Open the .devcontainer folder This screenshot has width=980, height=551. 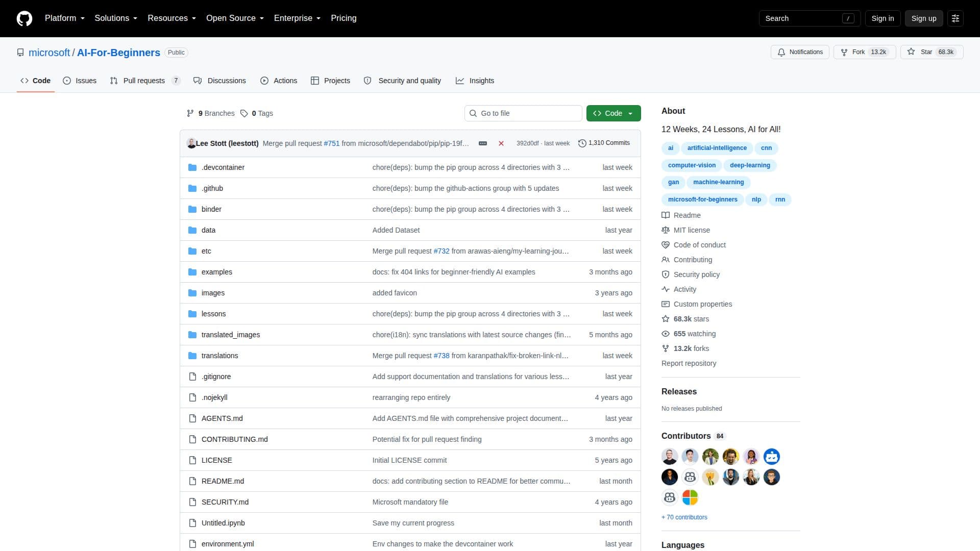click(223, 167)
